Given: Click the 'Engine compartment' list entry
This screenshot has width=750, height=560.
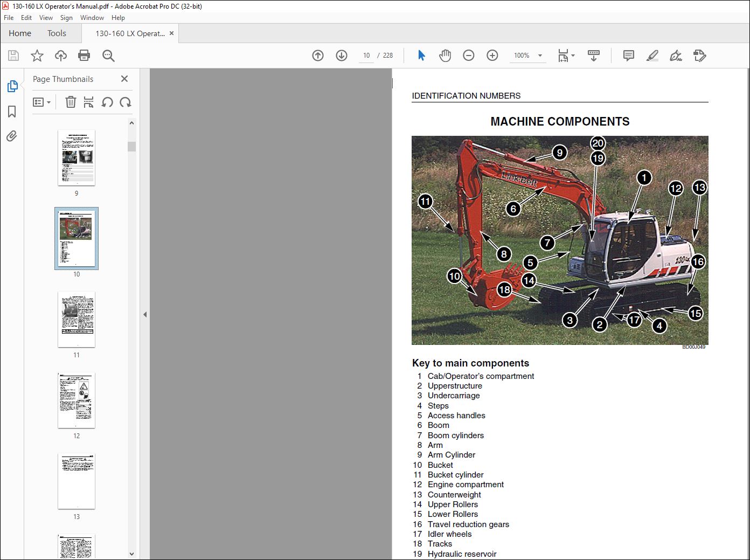Looking at the screenshot, I should point(466,485).
